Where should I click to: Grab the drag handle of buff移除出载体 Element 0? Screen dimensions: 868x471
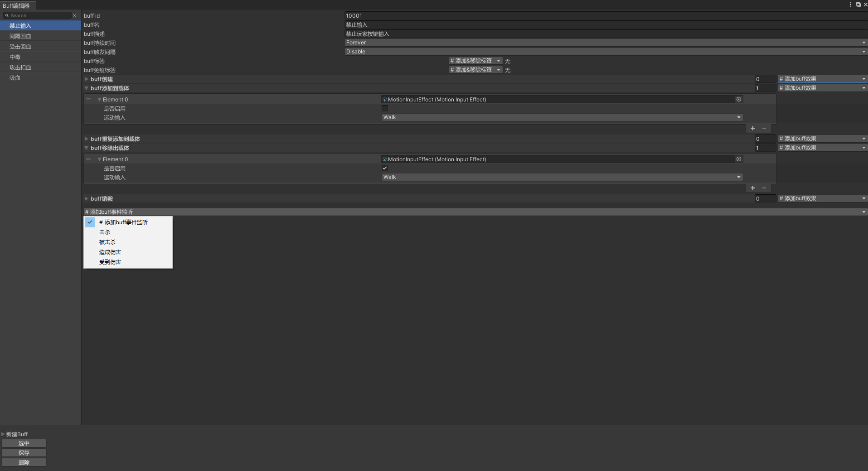tap(88, 159)
